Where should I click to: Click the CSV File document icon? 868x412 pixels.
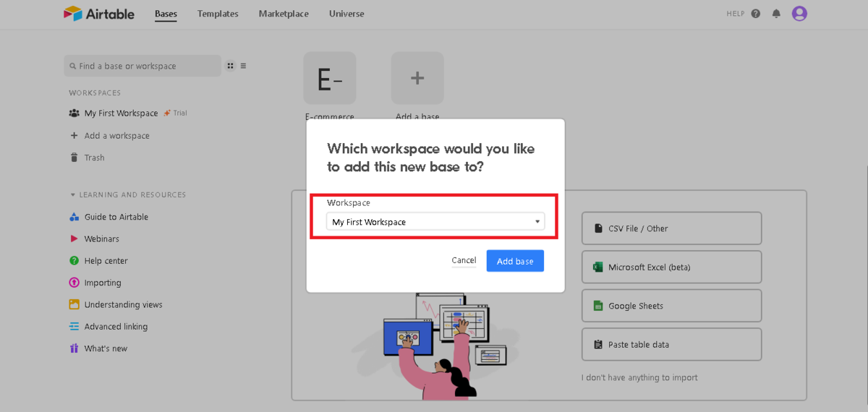click(598, 228)
